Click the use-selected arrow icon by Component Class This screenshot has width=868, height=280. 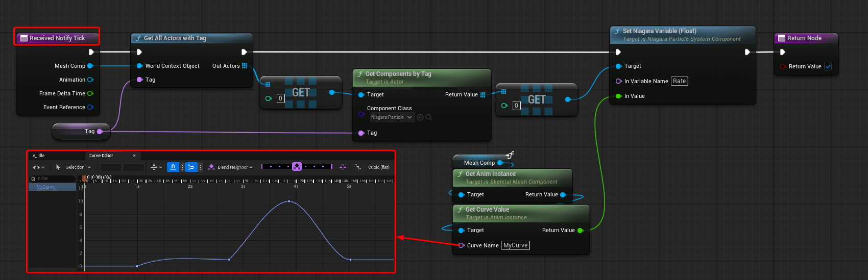tap(420, 117)
